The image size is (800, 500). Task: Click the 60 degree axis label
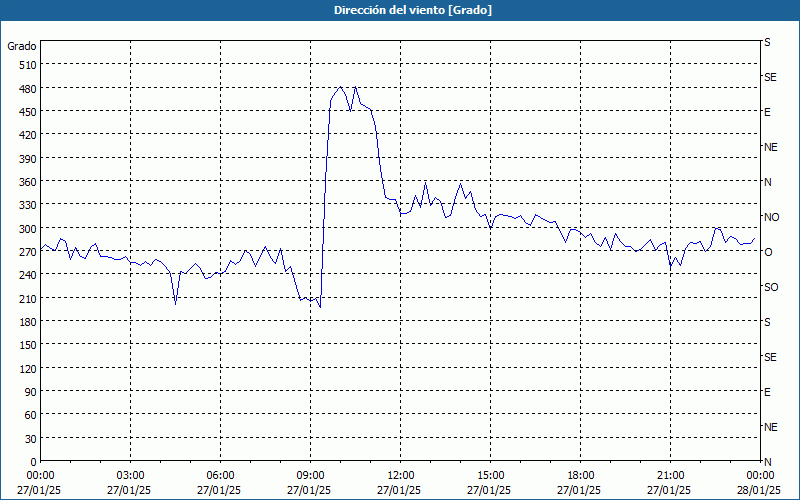(x=31, y=415)
